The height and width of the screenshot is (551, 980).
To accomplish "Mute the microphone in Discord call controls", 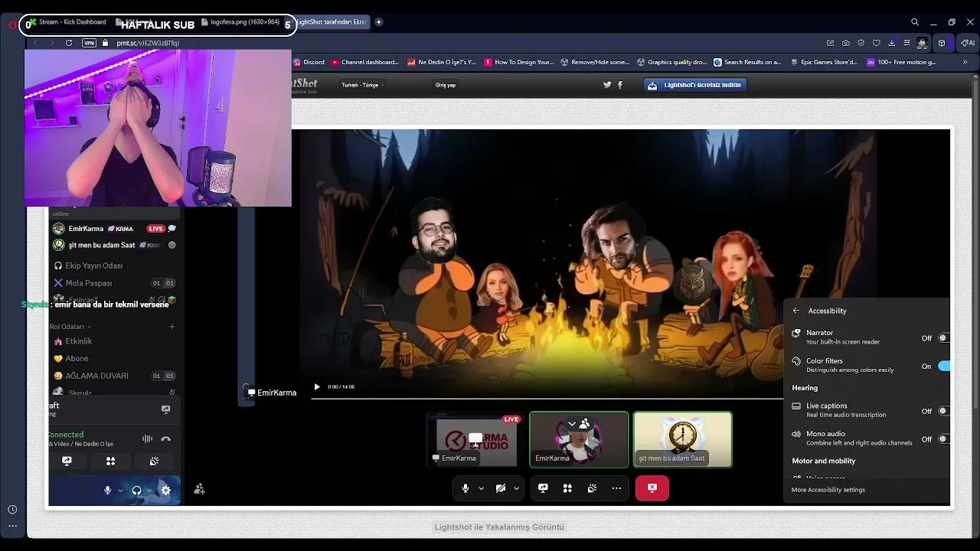I will pos(465,488).
